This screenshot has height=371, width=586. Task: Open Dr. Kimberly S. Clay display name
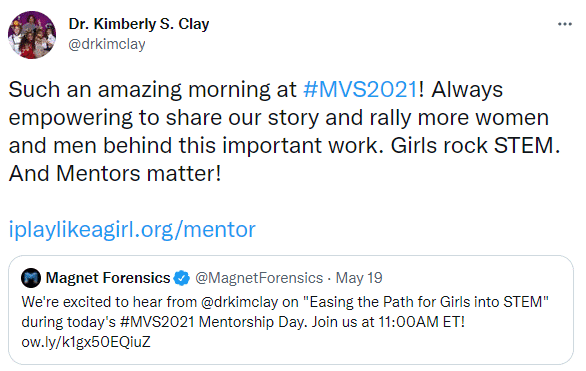pyautogui.click(x=139, y=24)
